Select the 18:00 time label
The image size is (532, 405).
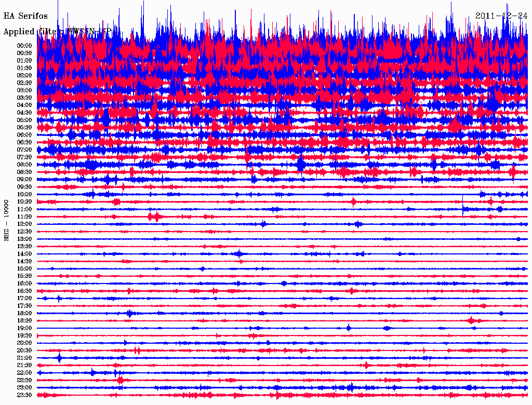coord(24,314)
